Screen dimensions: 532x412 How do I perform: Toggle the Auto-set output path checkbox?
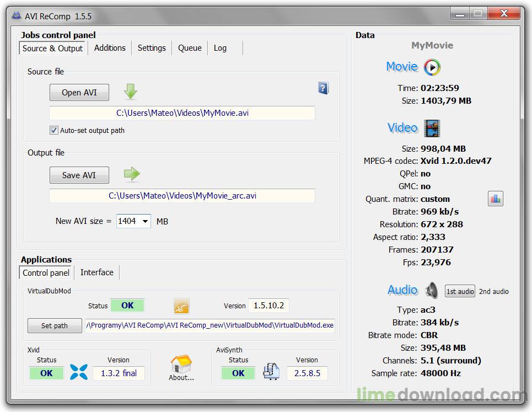(x=53, y=130)
